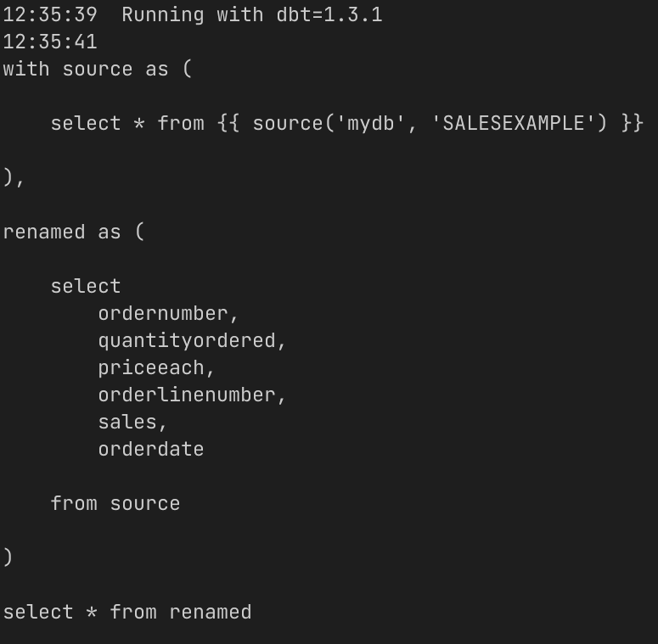Click the word Running in the log line
The image size is (658, 644).
(x=163, y=15)
